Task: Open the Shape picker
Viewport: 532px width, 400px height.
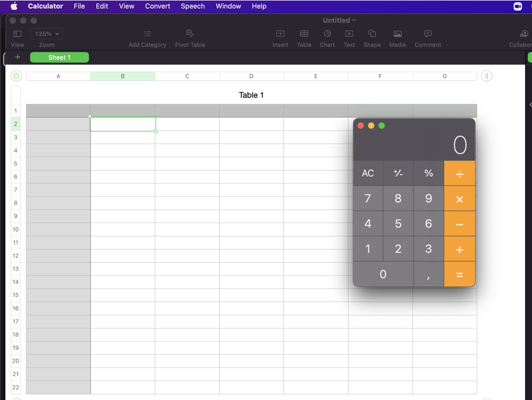Action: [x=372, y=34]
